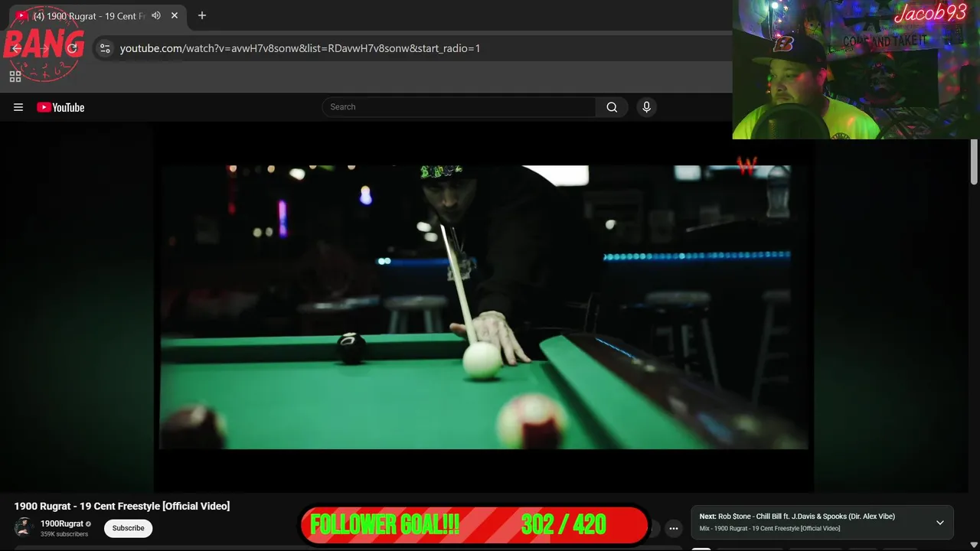Click the video title 19 Cent Freestyle
The image size is (980, 551).
coord(122,506)
